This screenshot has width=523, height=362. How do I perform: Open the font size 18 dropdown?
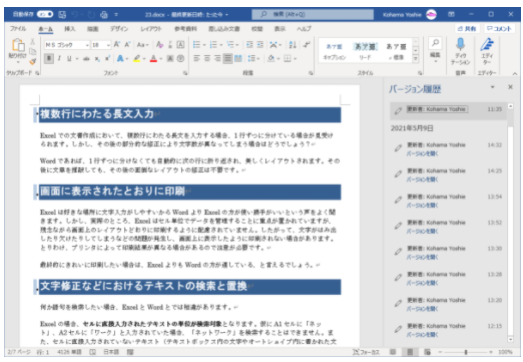108,45
